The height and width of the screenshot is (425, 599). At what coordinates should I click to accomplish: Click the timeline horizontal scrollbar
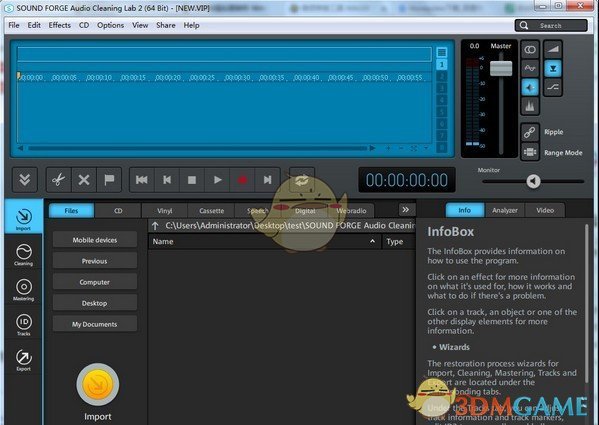[x=197, y=148]
